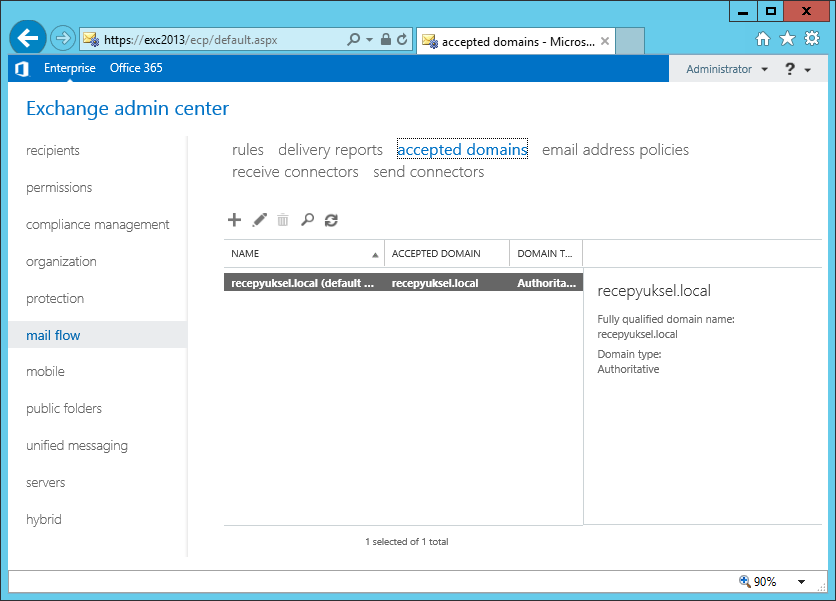Click the Office logo icon

pyautogui.click(x=22, y=69)
